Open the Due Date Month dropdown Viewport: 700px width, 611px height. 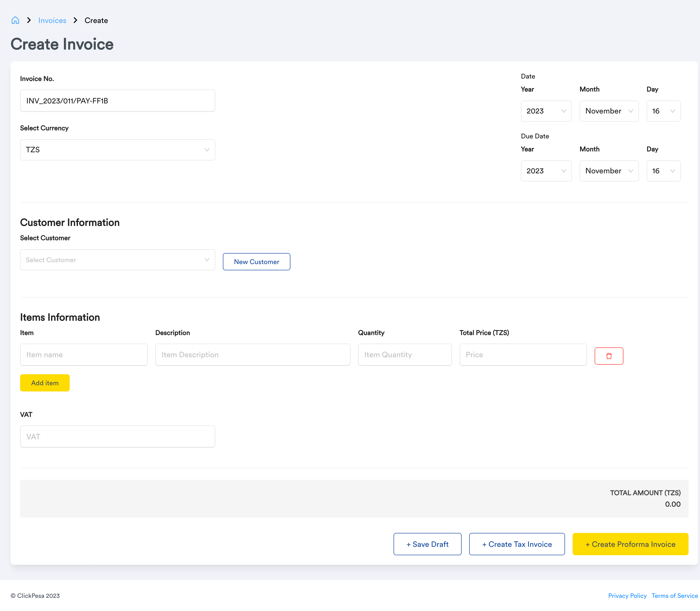click(x=609, y=171)
